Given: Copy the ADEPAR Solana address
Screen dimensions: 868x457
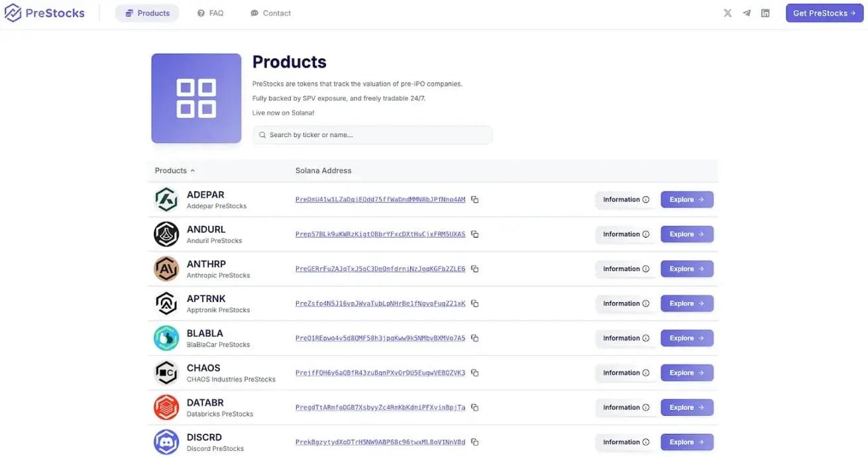Looking at the screenshot, I should pyautogui.click(x=474, y=199).
